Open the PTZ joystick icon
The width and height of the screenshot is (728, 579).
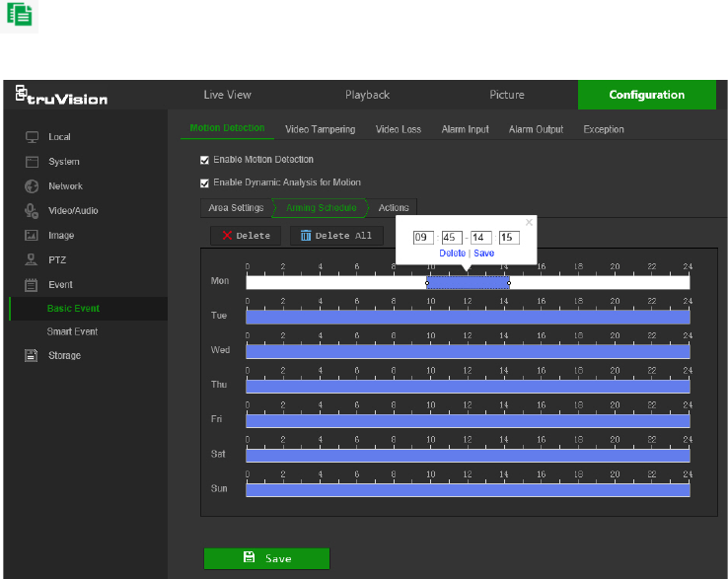click(32, 260)
